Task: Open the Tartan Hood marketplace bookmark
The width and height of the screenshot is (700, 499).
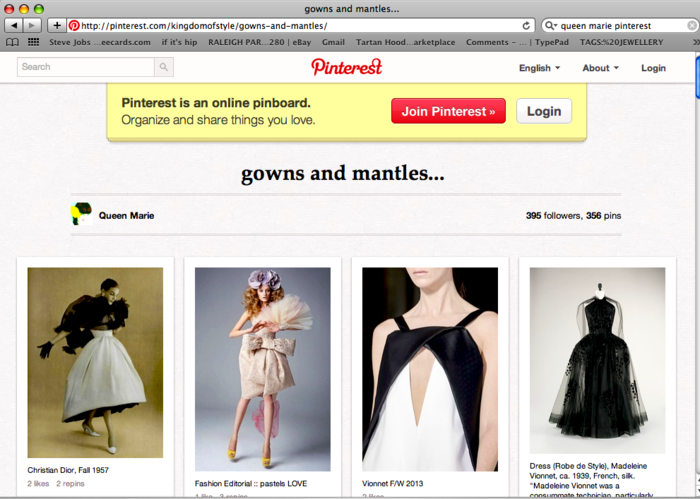Action: [405, 42]
